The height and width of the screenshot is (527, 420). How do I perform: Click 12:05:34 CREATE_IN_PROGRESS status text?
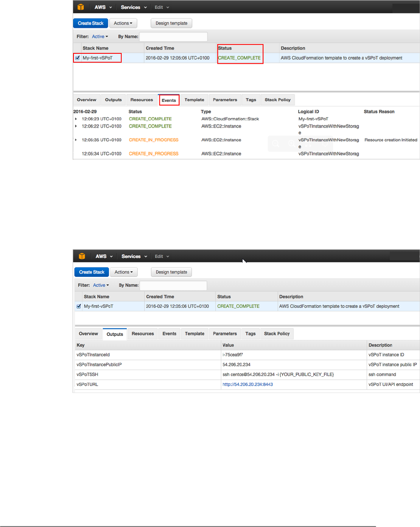[x=153, y=154]
